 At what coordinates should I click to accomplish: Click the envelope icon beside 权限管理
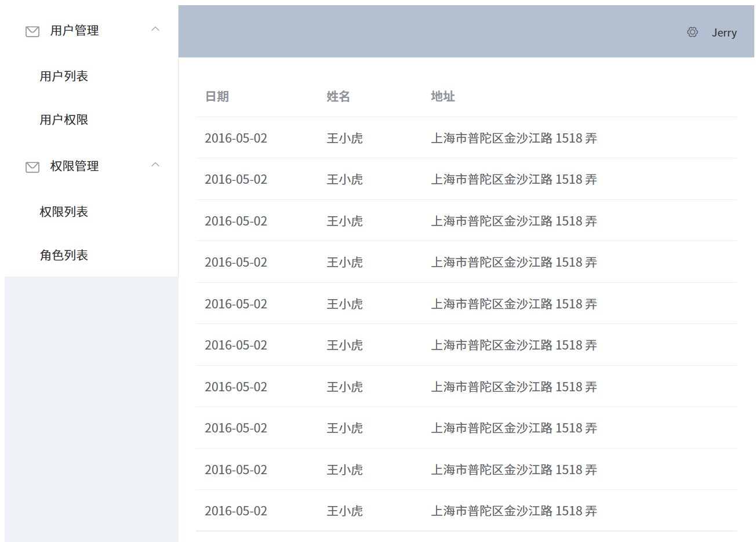[x=32, y=167]
